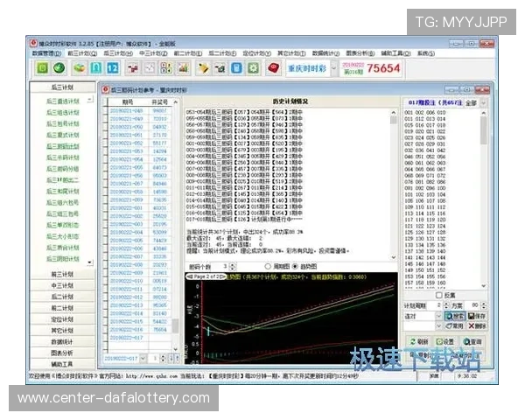Click the colorful bar chart toolbar icon

pos(183,68)
